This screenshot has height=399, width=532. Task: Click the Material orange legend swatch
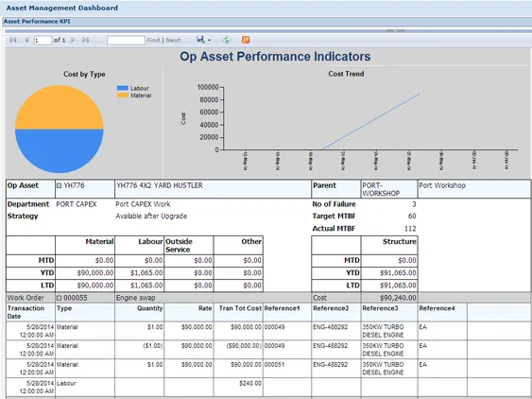click(123, 95)
